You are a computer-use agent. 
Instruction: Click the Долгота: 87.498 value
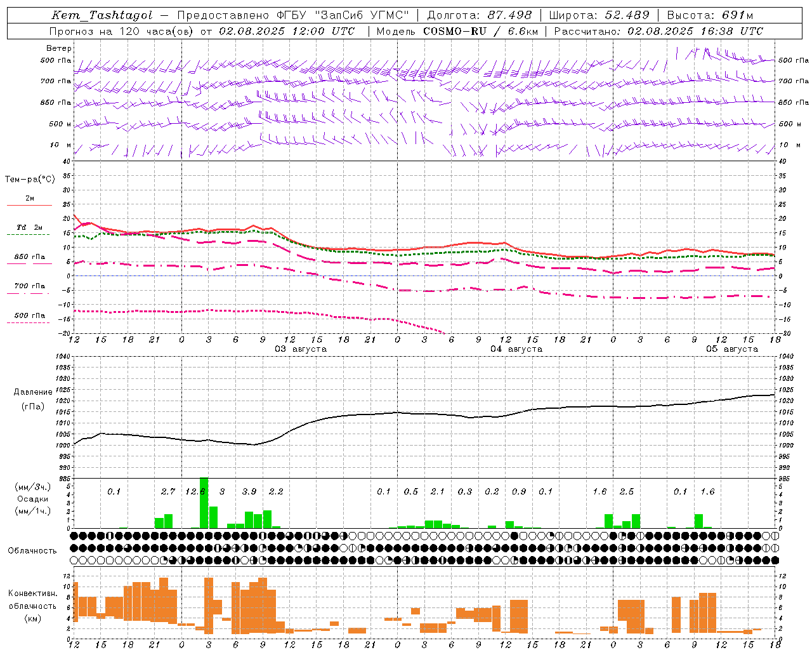(x=480, y=15)
